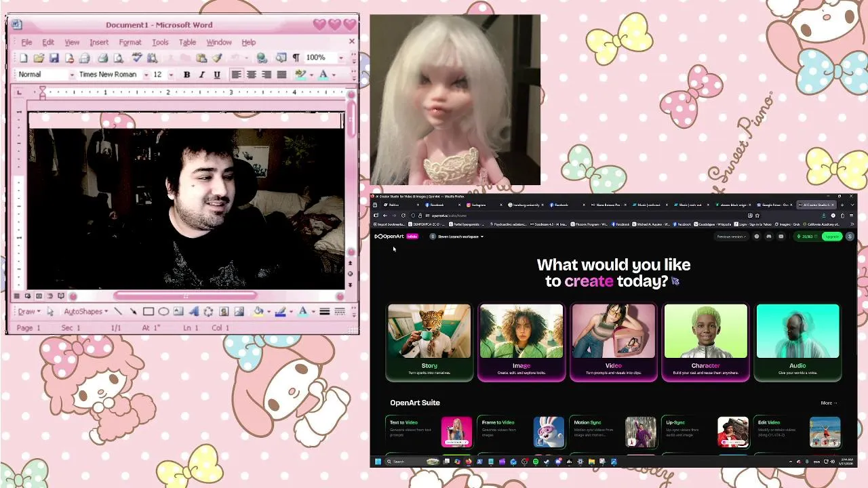Screen dimensions: 868x488
Task: Apply Fill Color paint bucket in Drawing toolbar
Action: (x=258, y=312)
